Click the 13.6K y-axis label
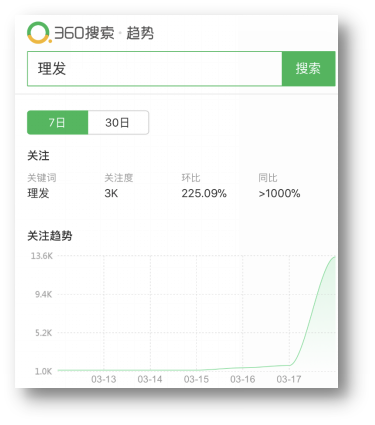This screenshot has width=375, height=425. [x=42, y=256]
